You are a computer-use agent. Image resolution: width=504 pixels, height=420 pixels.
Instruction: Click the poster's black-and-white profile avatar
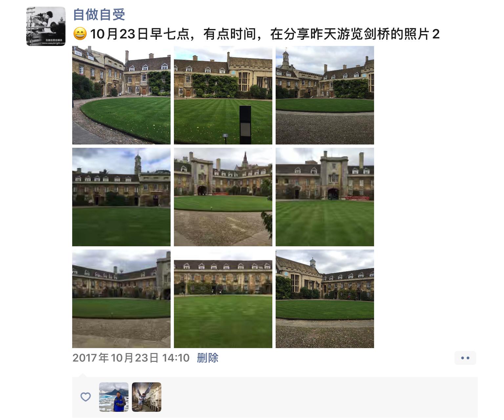coord(46,26)
